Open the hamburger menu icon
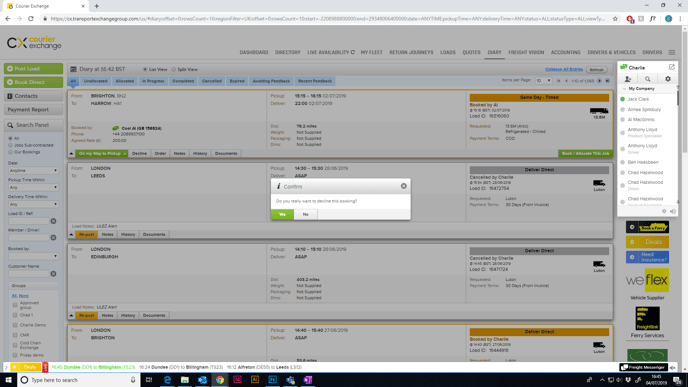The width and height of the screenshot is (688, 387). 672,52
